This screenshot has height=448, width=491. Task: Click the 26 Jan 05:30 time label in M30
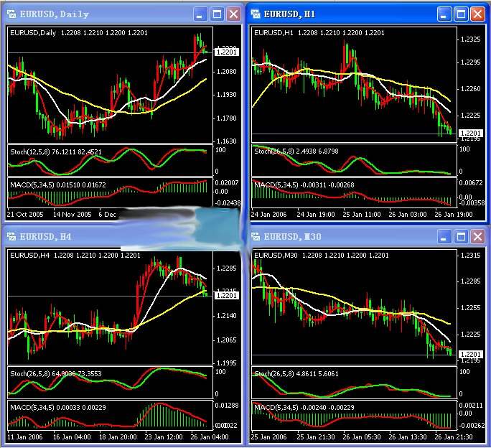362,437
